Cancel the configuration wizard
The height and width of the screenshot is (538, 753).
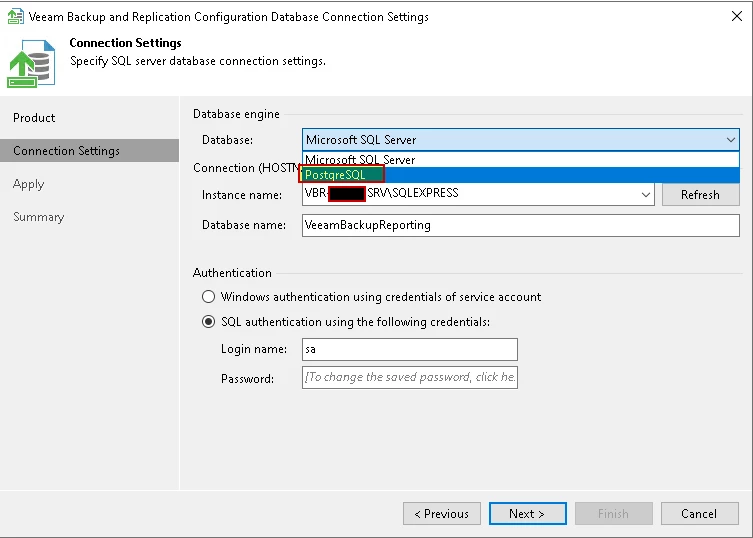(x=699, y=514)
